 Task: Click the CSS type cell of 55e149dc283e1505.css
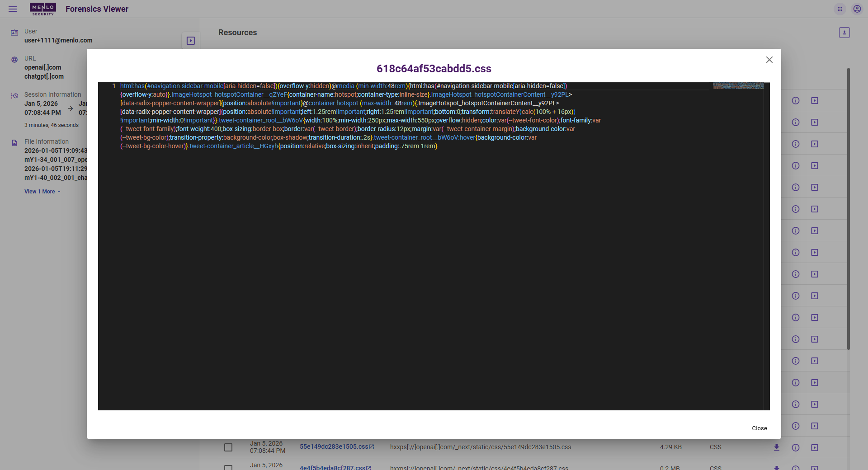[x=716, y=447]
